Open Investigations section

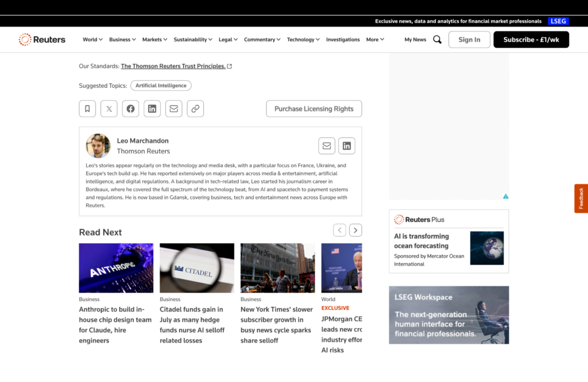tap(343, 40)
